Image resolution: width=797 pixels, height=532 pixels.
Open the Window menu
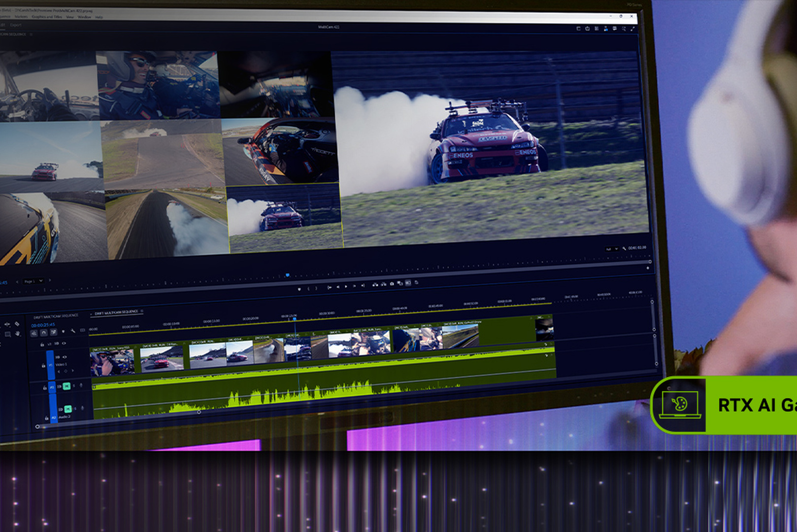84,17
